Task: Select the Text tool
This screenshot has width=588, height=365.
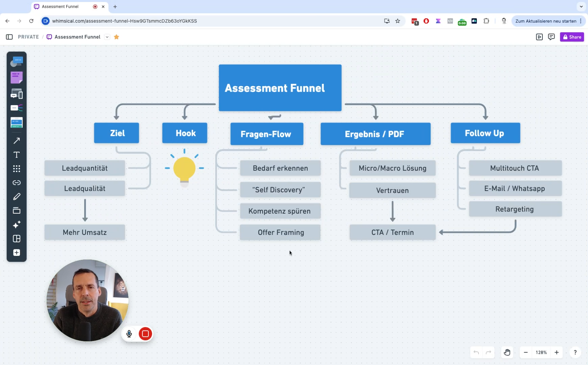Action: (16, 155)
